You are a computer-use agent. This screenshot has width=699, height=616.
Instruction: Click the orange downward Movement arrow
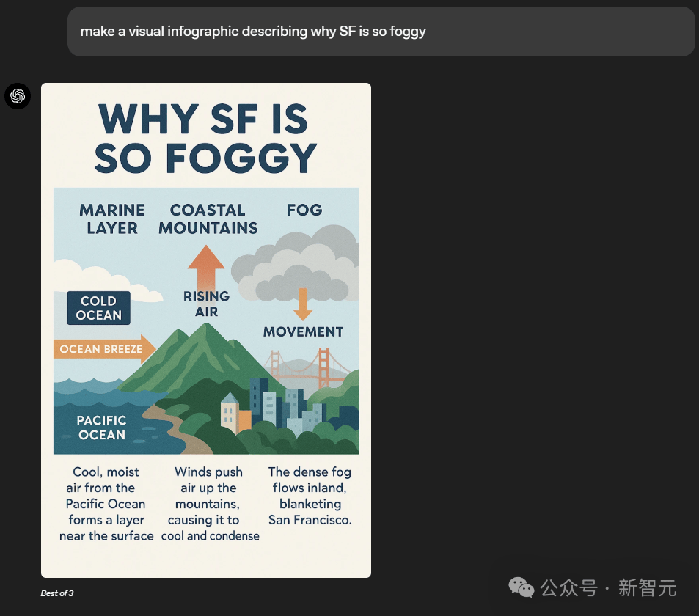(303, 304)
